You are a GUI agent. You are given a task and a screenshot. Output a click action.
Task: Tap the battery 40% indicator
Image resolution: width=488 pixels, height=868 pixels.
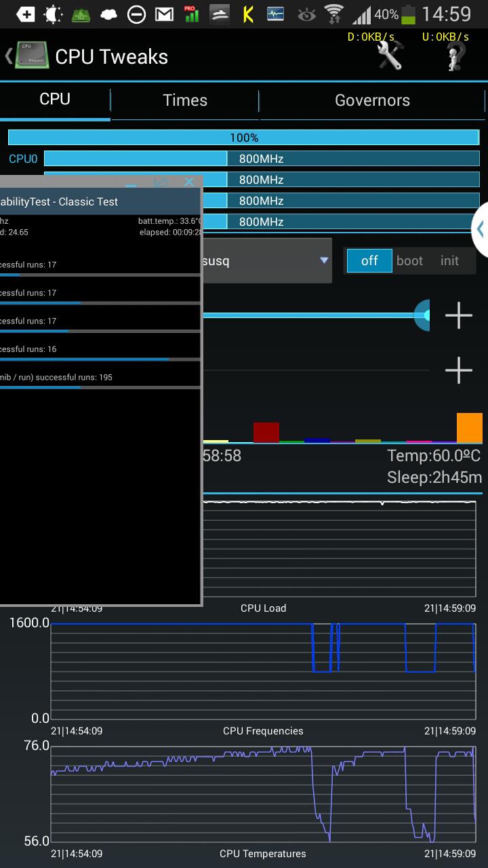tap(394, 14)
